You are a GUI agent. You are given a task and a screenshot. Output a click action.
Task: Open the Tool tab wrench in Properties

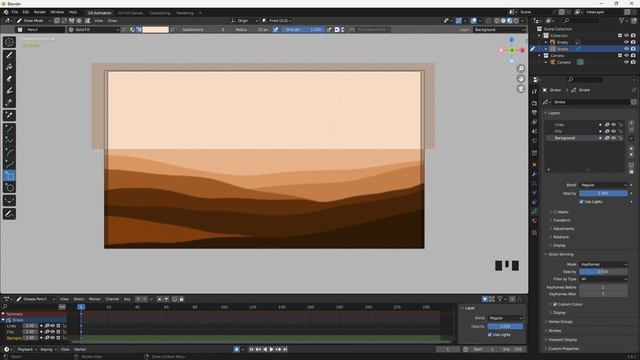535,92
